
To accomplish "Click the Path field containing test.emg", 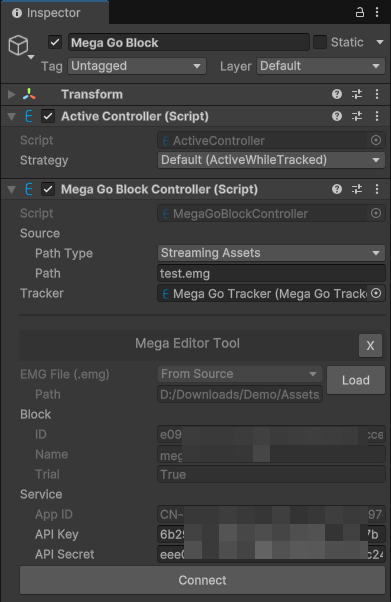I will click(x=271, y=273).
